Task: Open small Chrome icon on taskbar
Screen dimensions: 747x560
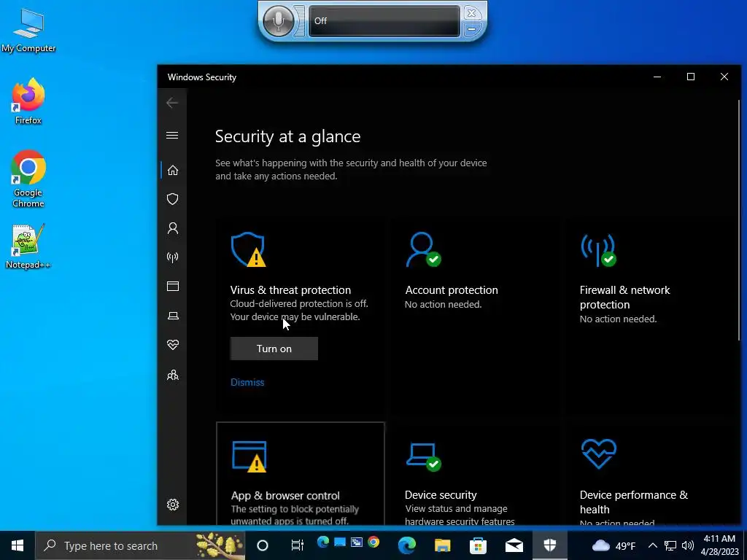Action: (x=373, y=542)
